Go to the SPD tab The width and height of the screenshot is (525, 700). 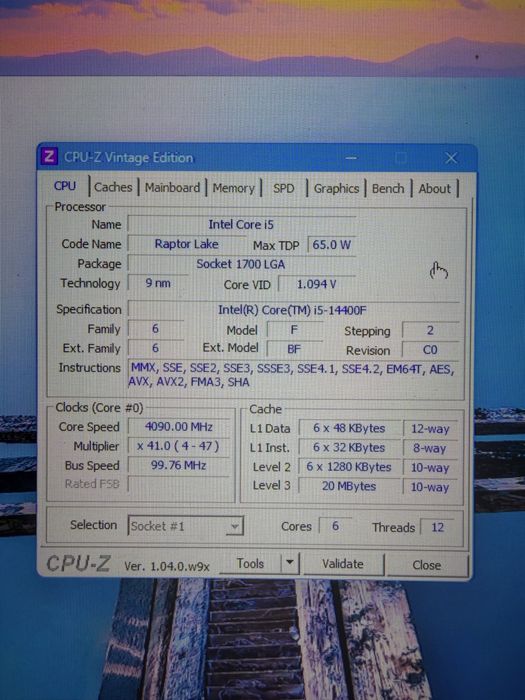284,188
